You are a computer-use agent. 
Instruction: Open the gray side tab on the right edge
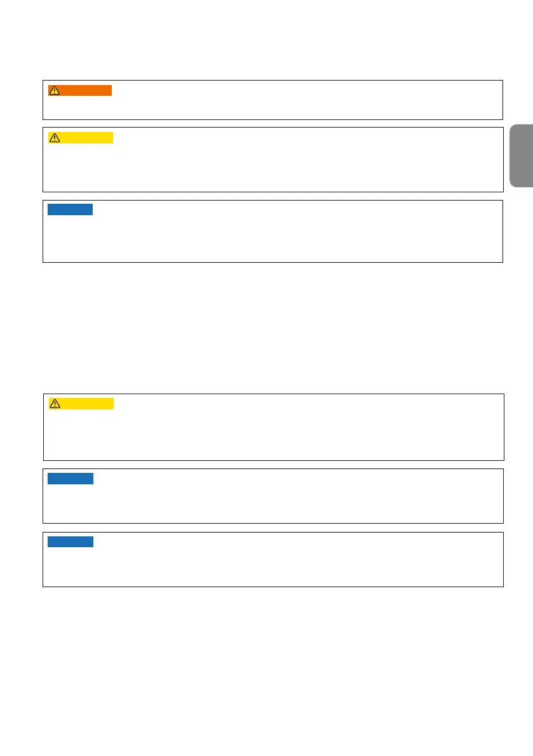tap(522, 156)
